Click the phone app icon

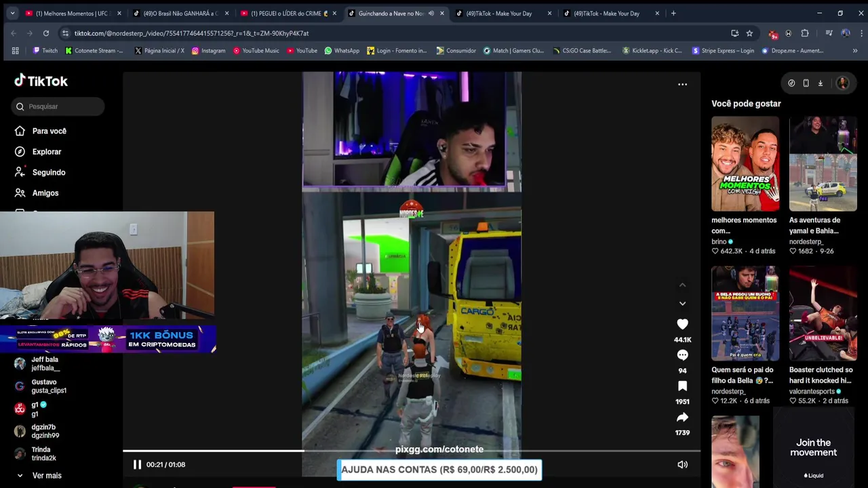point(806,83)
